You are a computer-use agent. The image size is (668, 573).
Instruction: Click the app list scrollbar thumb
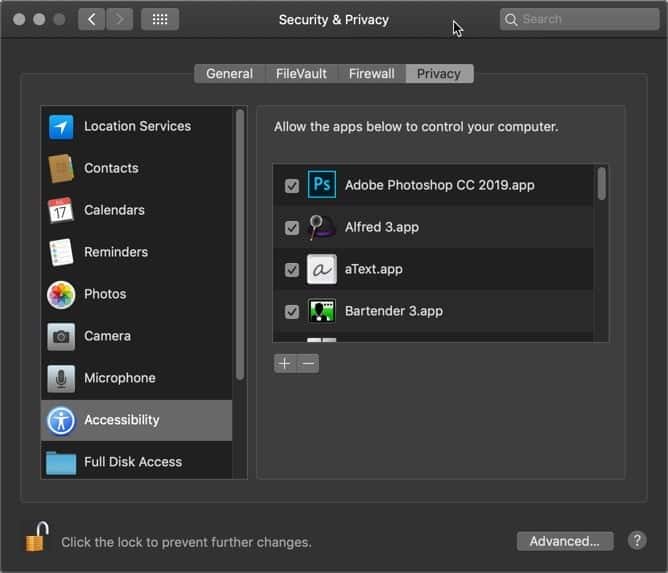click(x=602, y=184)
